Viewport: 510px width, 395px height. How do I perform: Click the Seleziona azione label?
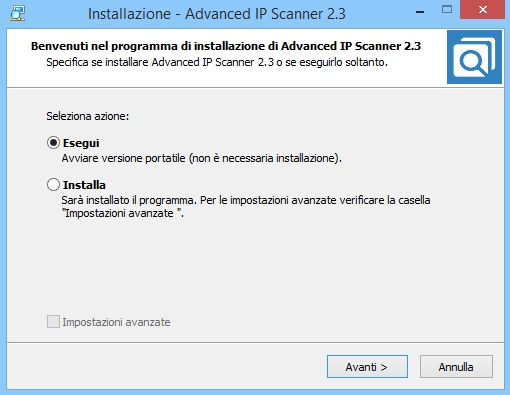88,116
